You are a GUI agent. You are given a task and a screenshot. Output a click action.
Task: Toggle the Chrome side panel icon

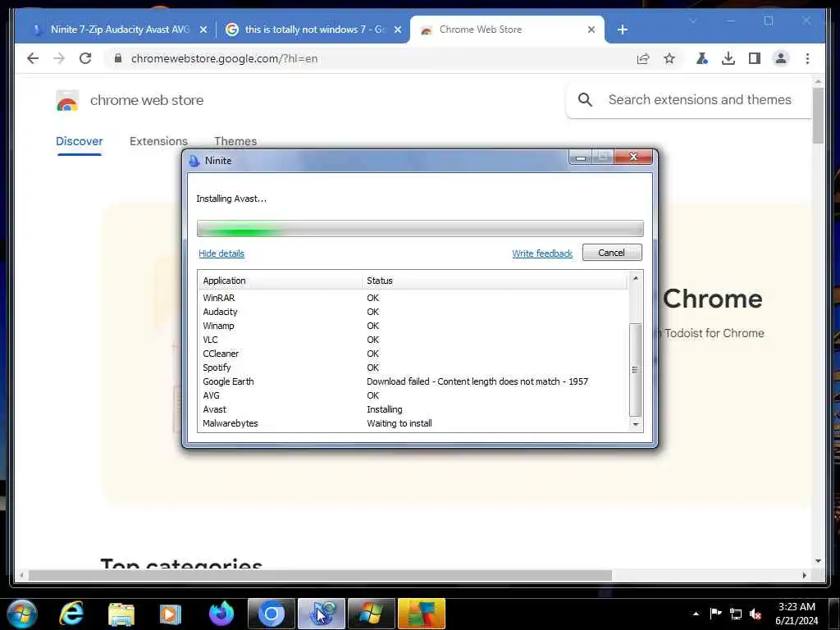(755, 58)
